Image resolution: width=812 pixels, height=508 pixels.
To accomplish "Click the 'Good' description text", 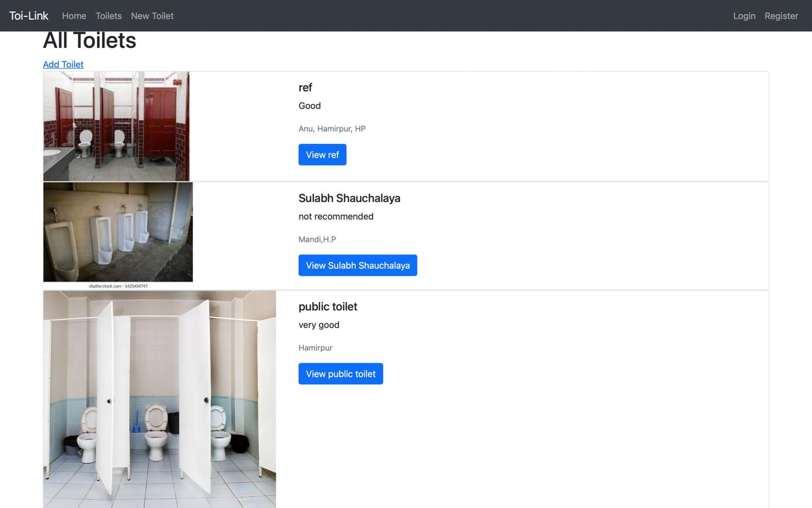I will [x=310, y=106].
